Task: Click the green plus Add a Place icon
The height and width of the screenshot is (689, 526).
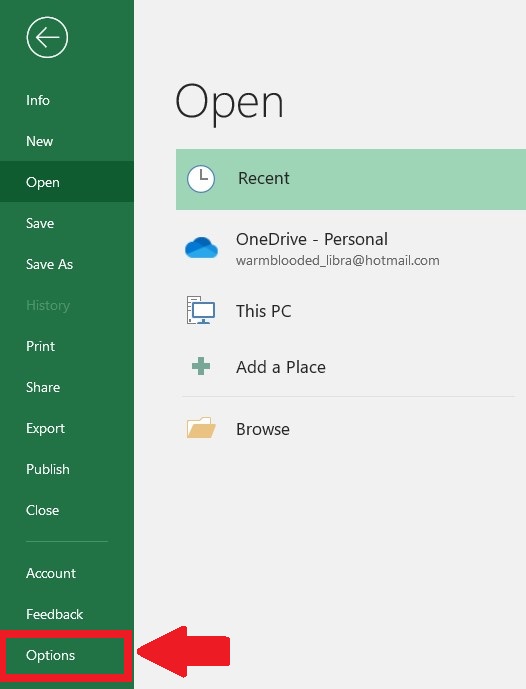Action: coord(201,366)
